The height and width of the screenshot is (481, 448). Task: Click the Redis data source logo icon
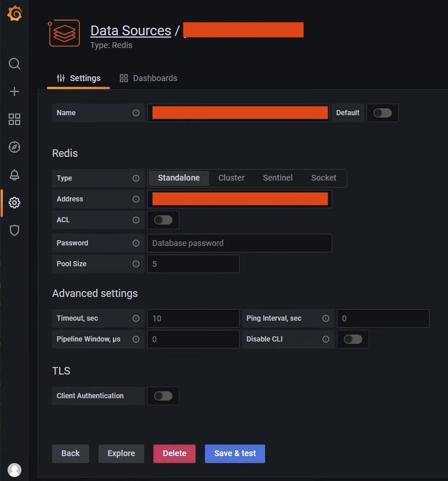pos(64,33)
